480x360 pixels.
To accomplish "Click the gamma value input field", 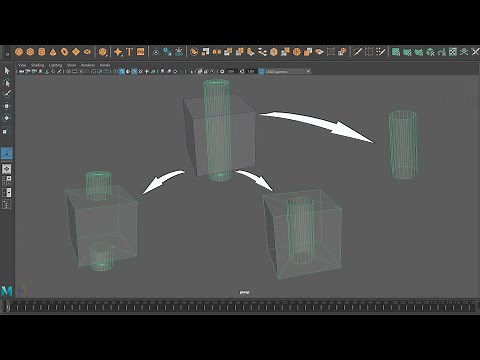I will click(x=251, y=71).
